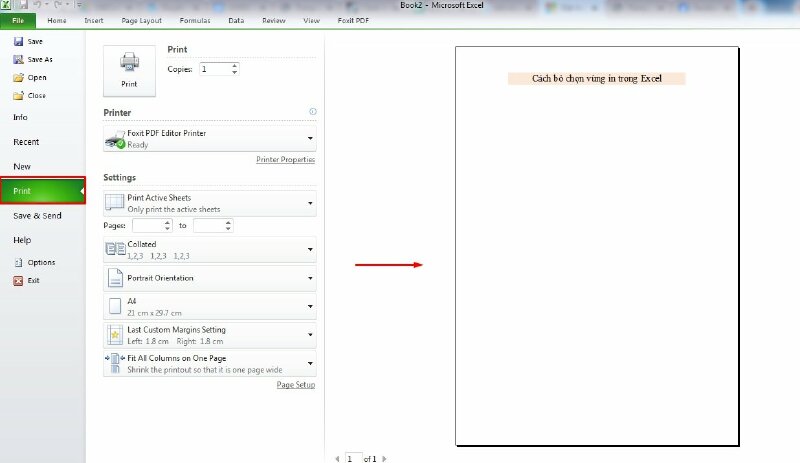
Task: Switch to the Formulas tab
Action: click(195, 20)
